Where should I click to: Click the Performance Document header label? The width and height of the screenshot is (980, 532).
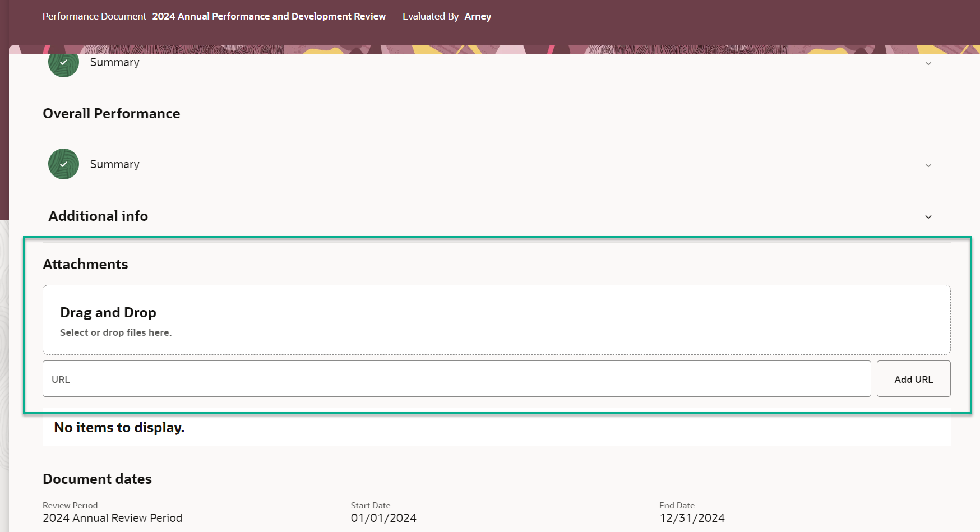(93, 16)
